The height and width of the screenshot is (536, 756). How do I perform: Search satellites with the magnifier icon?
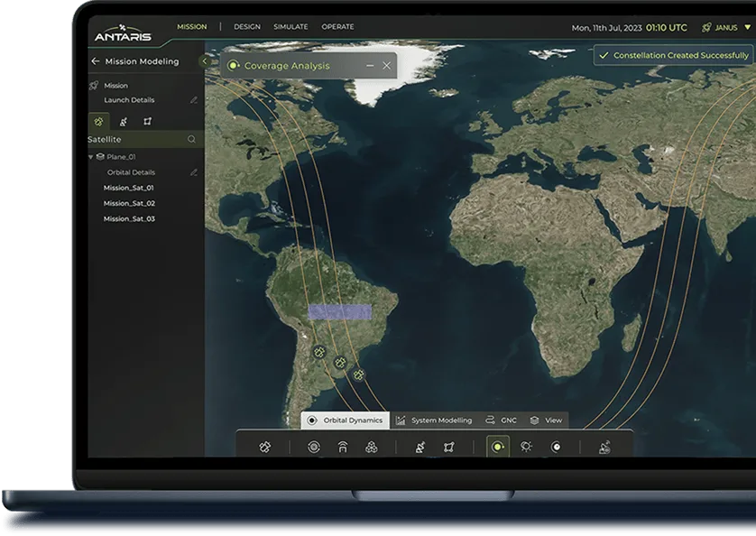pos(191,139)
